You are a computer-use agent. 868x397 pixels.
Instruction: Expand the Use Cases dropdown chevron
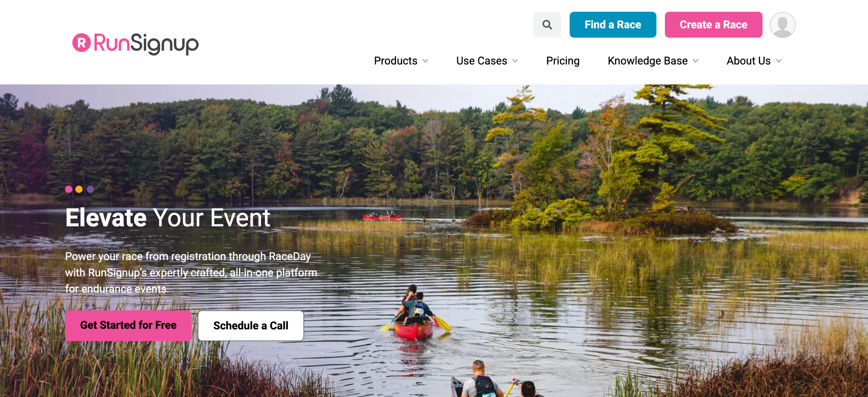[x=515, y=61]
